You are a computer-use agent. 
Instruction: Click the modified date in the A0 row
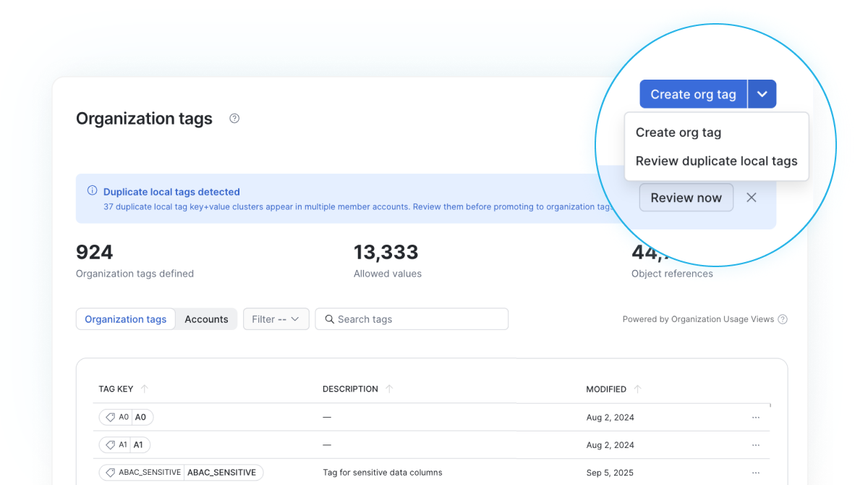610,418
